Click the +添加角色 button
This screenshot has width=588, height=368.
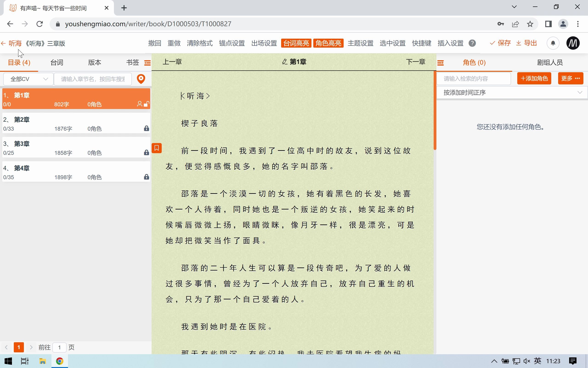tap(534, 78)
